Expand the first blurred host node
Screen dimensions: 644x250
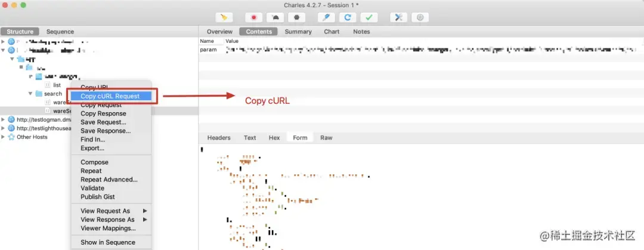4,42
